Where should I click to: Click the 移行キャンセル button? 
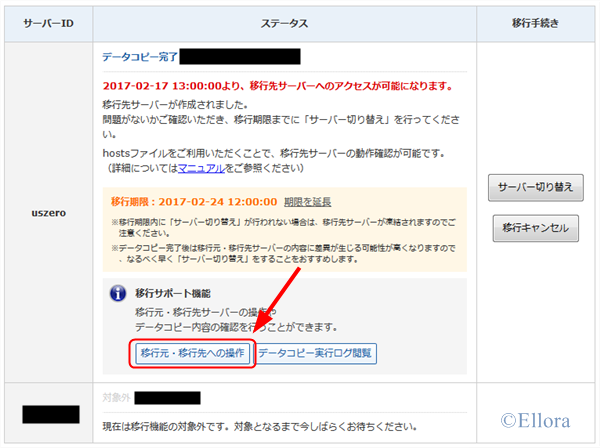click(x=535, y=228)
